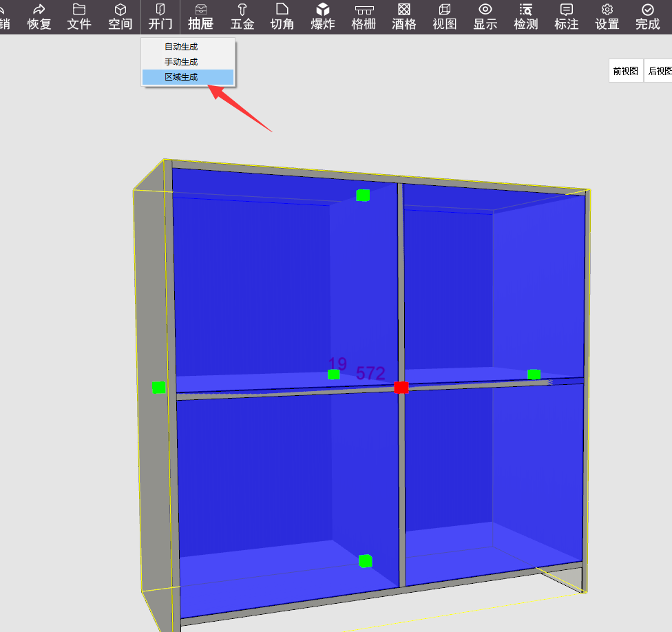
Task: Select the 空间 (space) cube icon
Action: [x=120, y=17]
